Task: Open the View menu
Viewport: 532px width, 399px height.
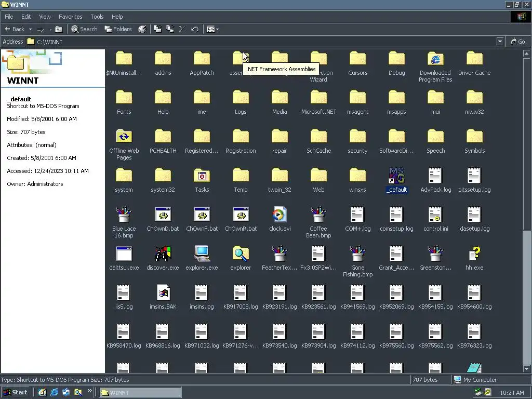Action: pyautogui.click(x=45, y=17)
